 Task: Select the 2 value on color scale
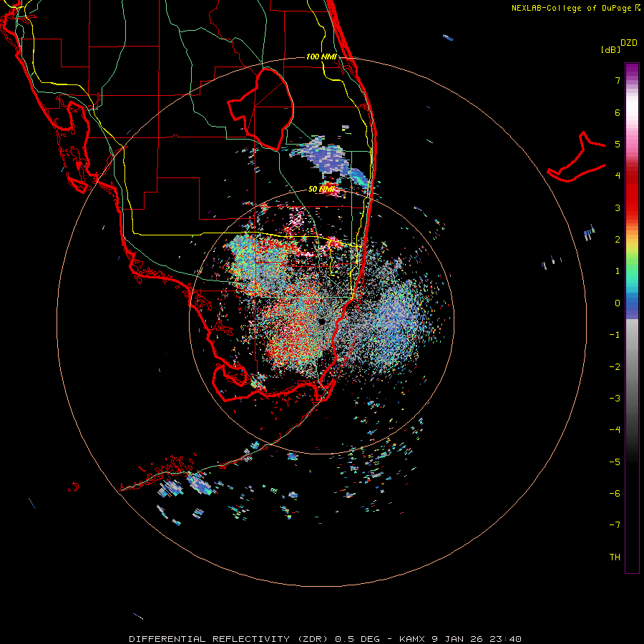(617, 240)
